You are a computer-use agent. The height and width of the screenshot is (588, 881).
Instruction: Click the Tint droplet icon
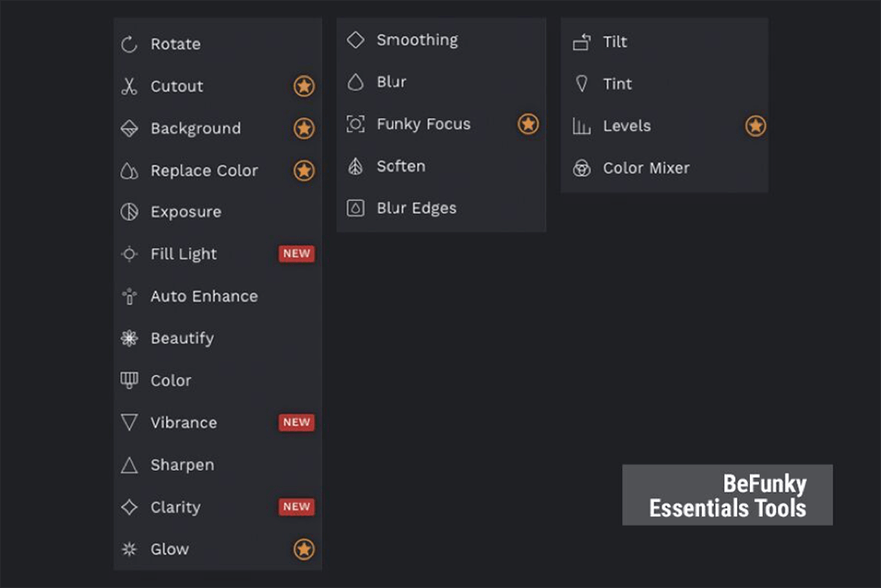click(x=581, y=83)
